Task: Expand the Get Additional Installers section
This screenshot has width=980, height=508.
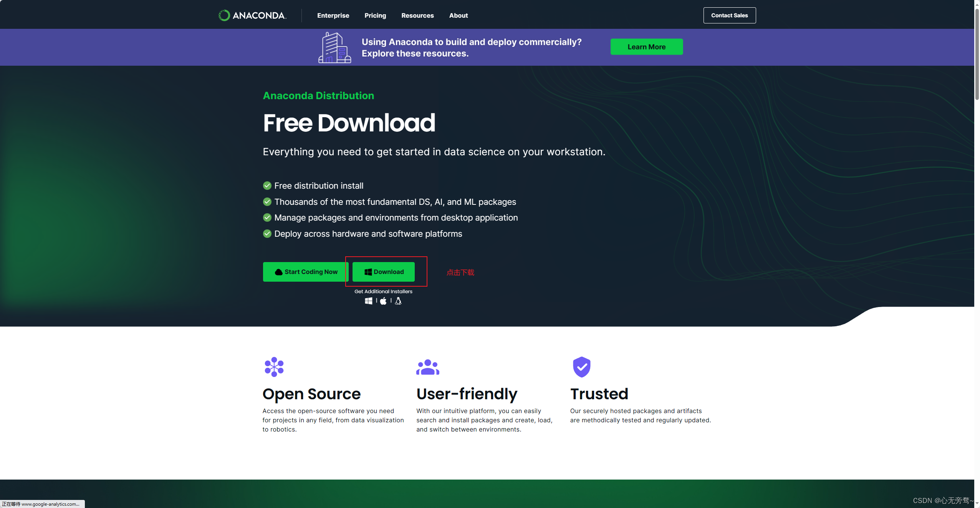Action: [383, 291]
